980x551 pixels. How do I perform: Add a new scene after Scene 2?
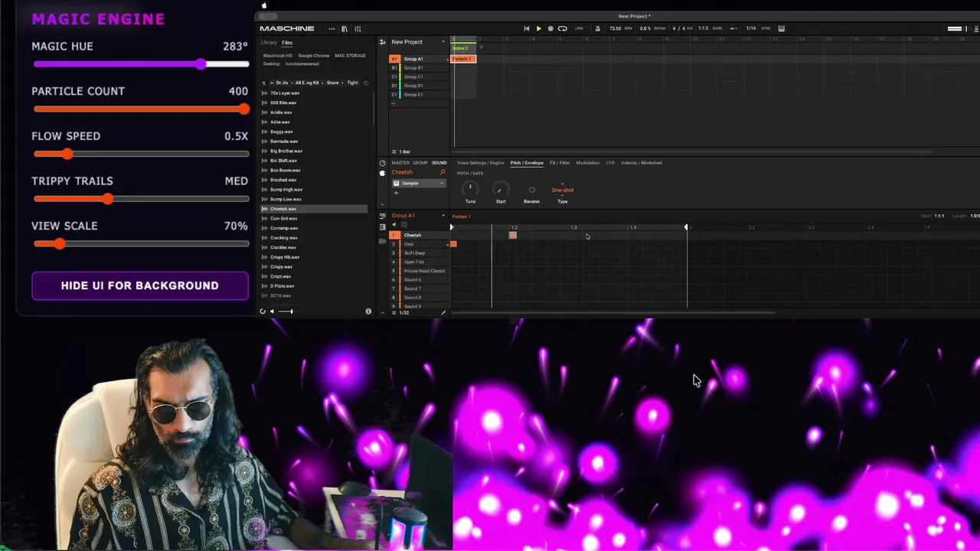[481, 47]
